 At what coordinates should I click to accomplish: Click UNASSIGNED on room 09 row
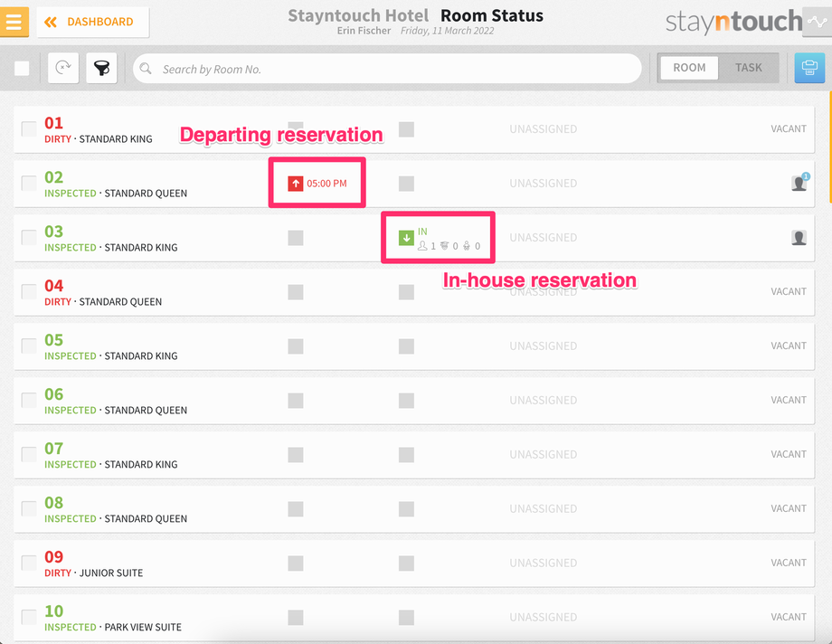click(544, 563)
